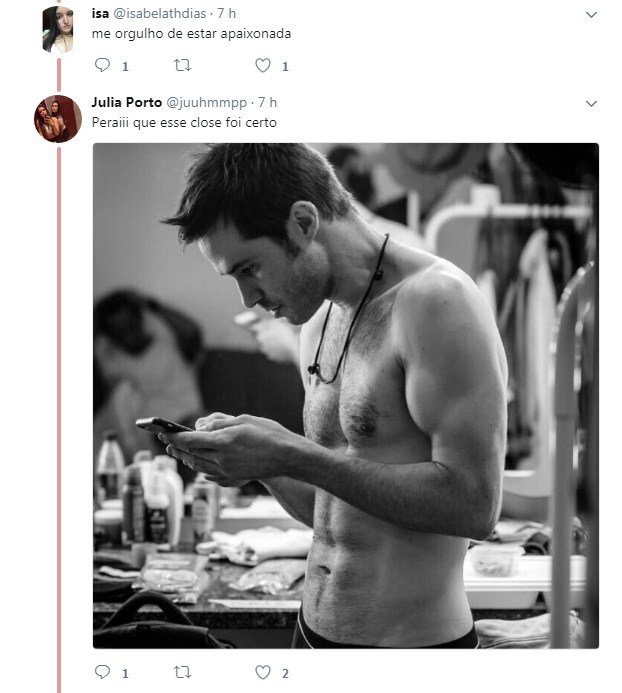Open Julia Porto's avatar
Screen dimensions: 622x693
tap(57, 119)
